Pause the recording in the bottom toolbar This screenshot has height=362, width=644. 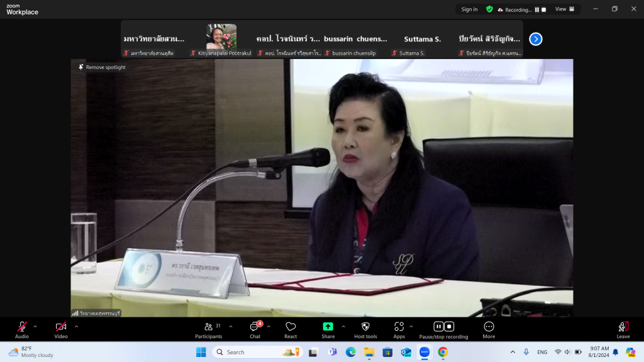(x=439, y=326)
